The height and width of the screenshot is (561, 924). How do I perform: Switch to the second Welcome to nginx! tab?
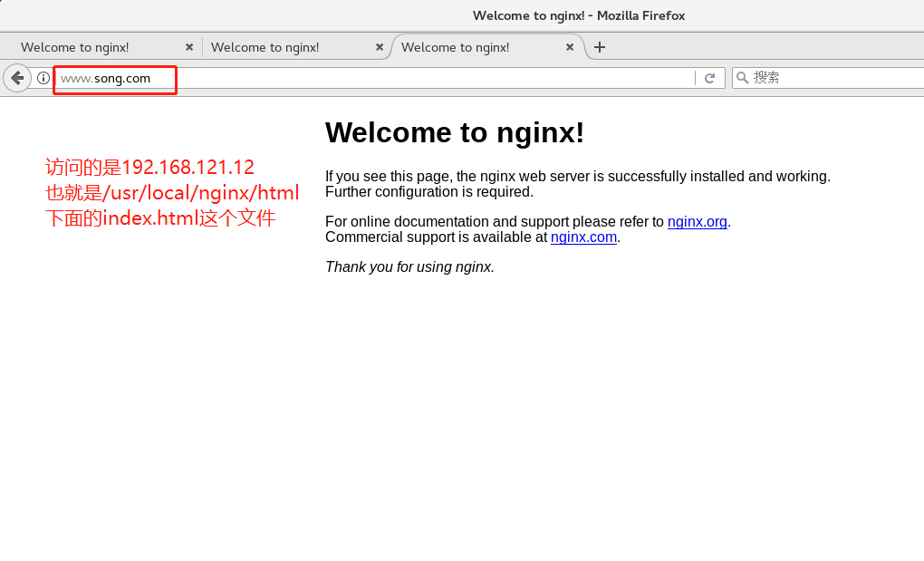[x=265, y=47]
